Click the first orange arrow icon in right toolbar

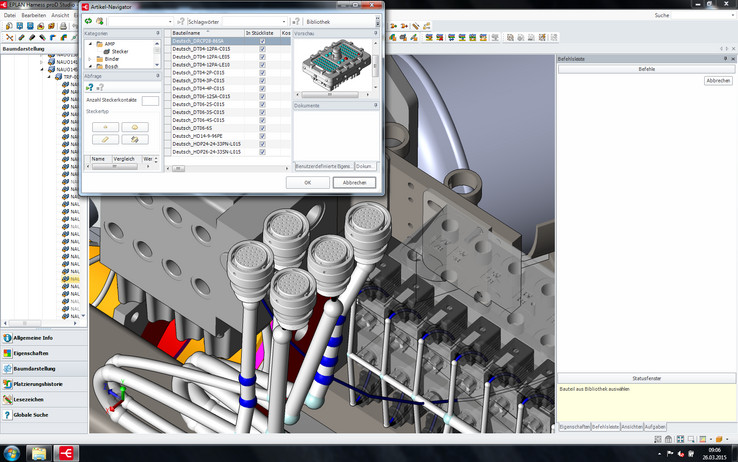(393, 26)
